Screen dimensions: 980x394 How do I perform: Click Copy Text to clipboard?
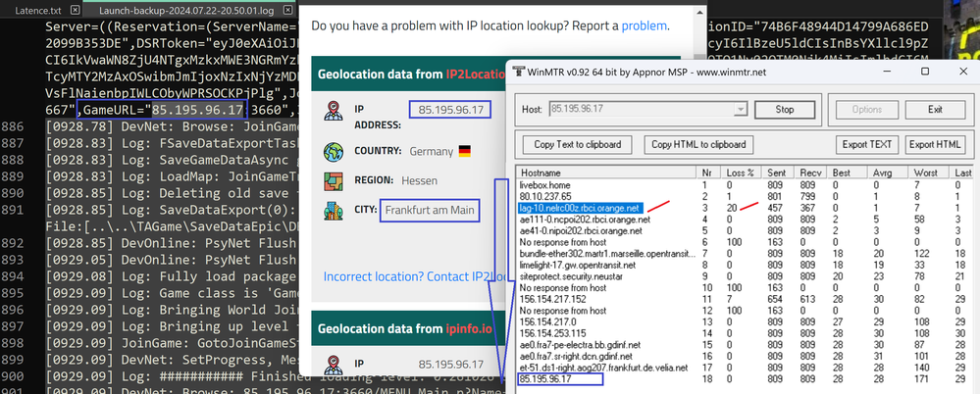click(x=577, y=145)
